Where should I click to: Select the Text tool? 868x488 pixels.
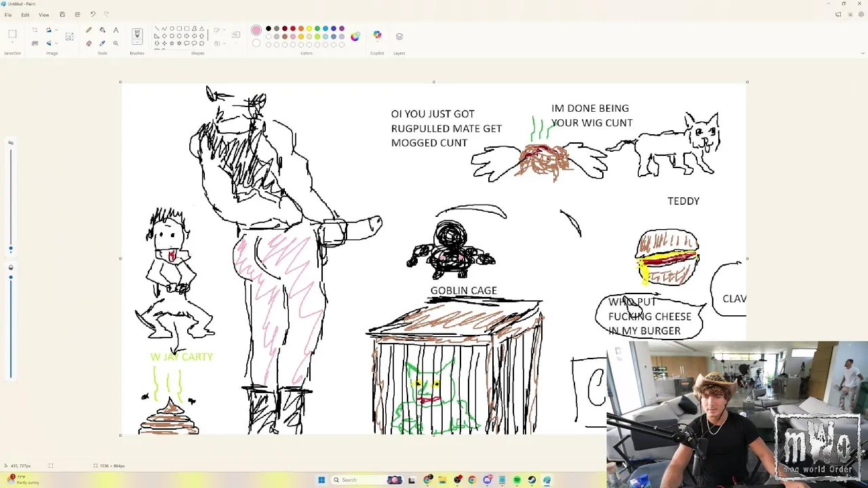pyautogui.click(x=116, y=30)
